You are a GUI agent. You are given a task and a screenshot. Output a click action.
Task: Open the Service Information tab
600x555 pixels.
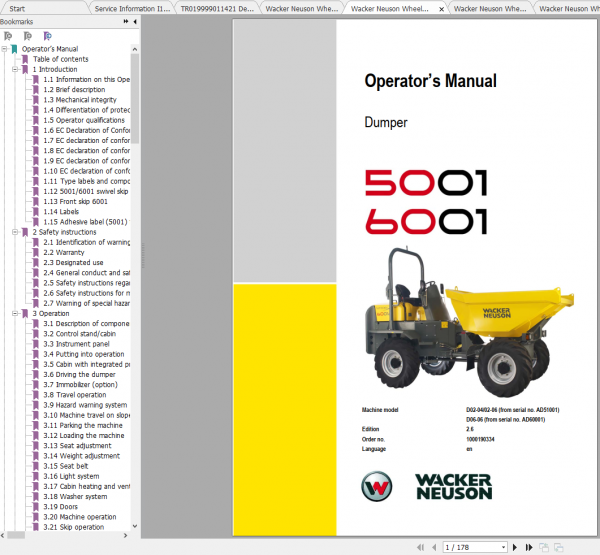coord(130,7)
